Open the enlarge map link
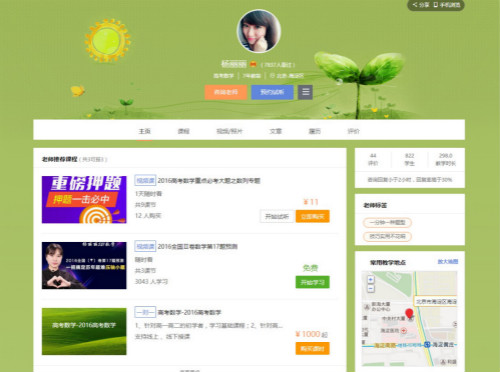Image resolution: width=500 pixels, height=372 pixels. [448, 262]
